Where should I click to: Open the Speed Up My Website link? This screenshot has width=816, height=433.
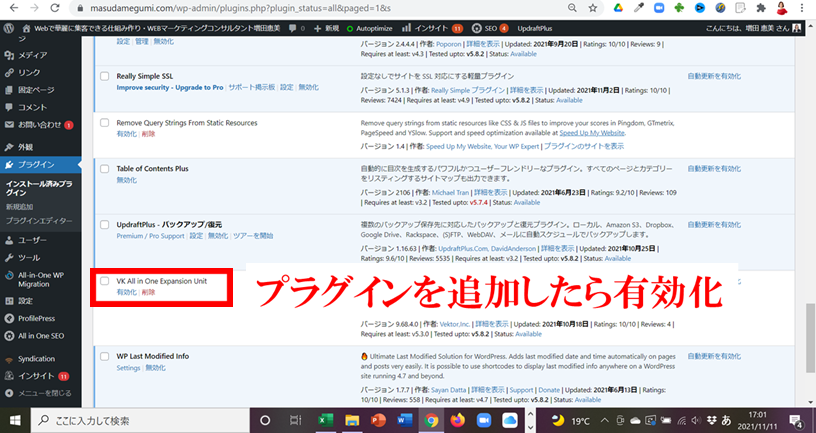pyautogui.click(x=592, y=133)
